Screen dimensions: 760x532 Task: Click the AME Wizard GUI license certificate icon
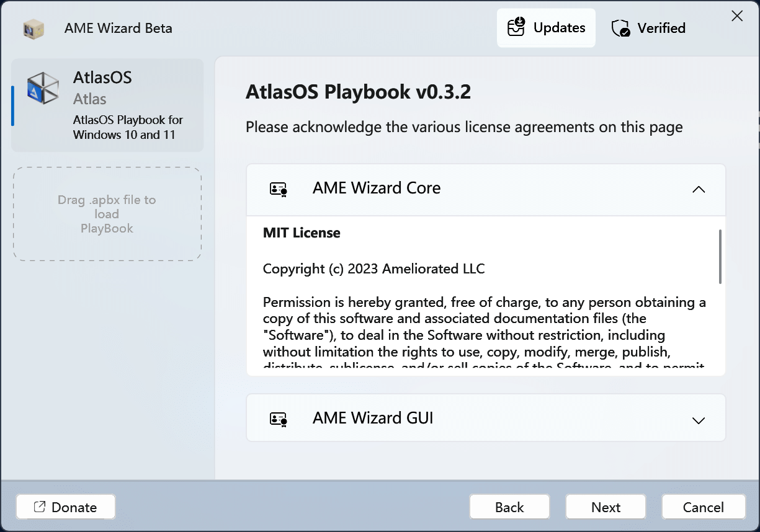[279, 419]
